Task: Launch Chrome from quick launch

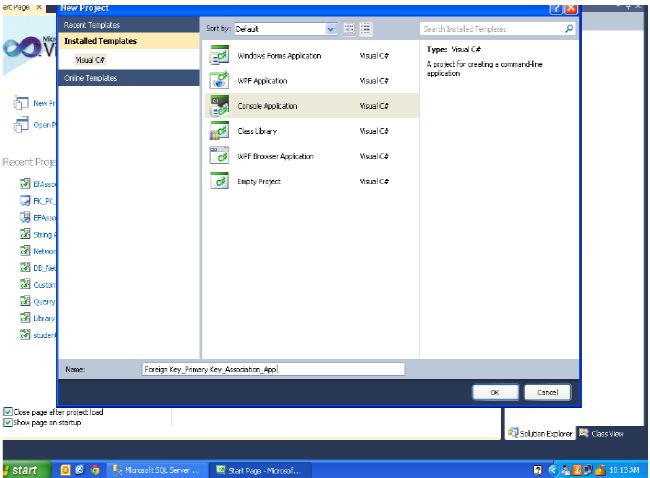Action: pos(95,470)
